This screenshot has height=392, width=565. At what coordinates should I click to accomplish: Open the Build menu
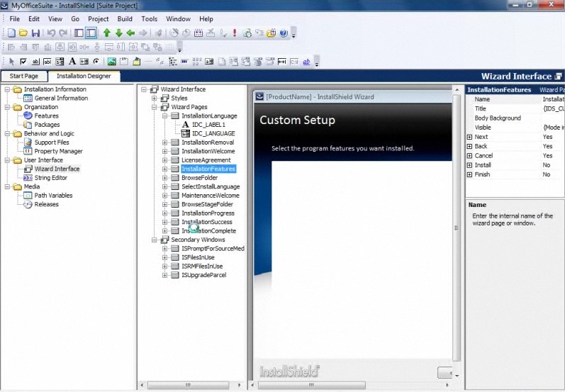point(125,18)
